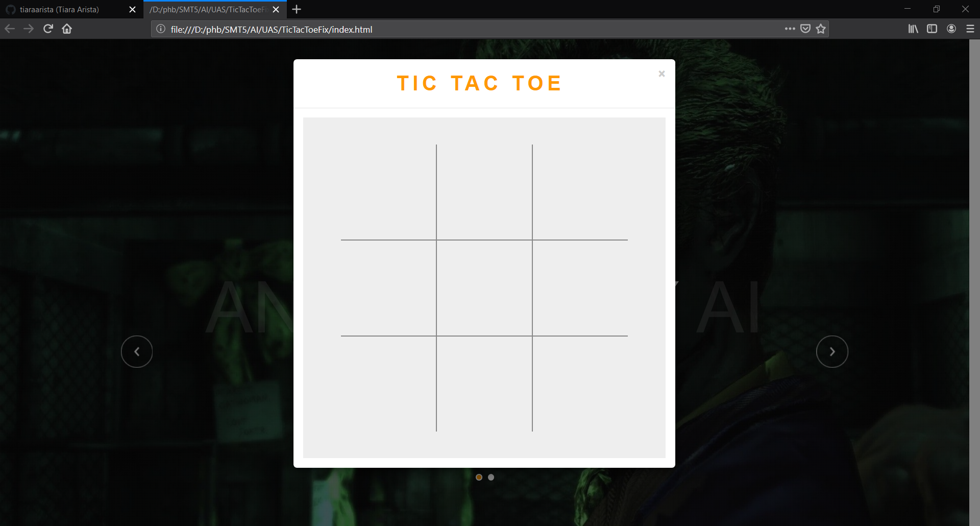Open the content blocking shield panel

pos(805,29)
